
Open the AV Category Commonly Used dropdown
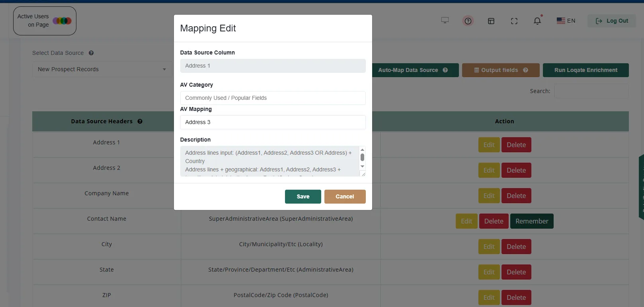pyautogui.click(x=273, y=98)
